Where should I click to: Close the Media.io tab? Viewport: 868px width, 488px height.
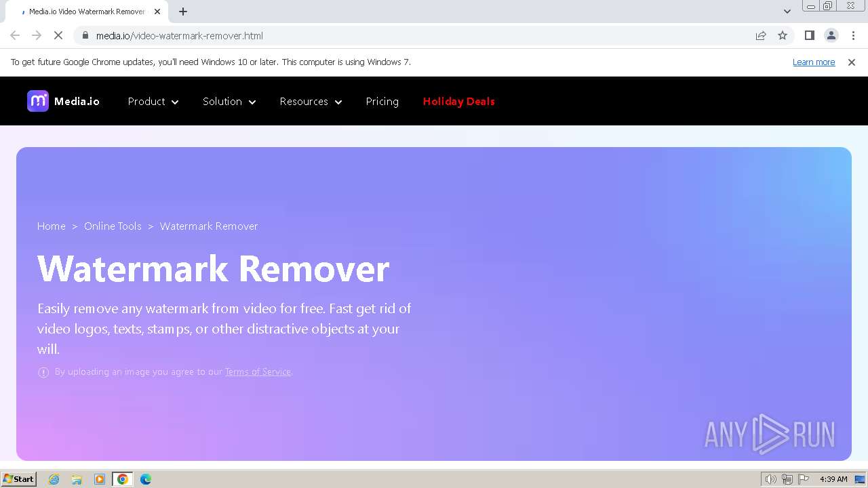[x=157, y=12]
